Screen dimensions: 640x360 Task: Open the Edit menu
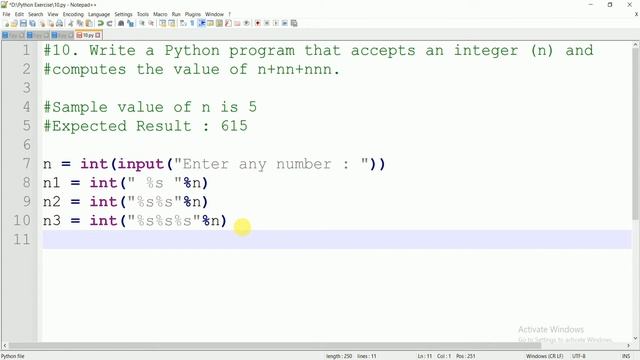coord(19,14)
